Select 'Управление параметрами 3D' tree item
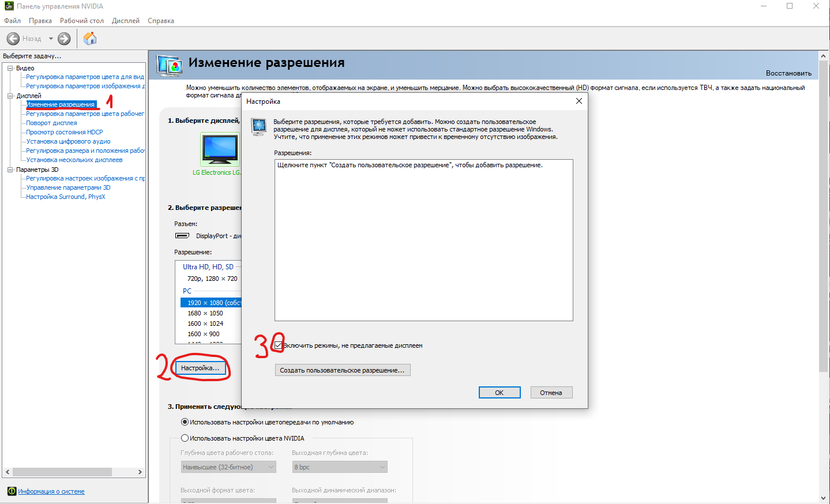 (68, 187)
